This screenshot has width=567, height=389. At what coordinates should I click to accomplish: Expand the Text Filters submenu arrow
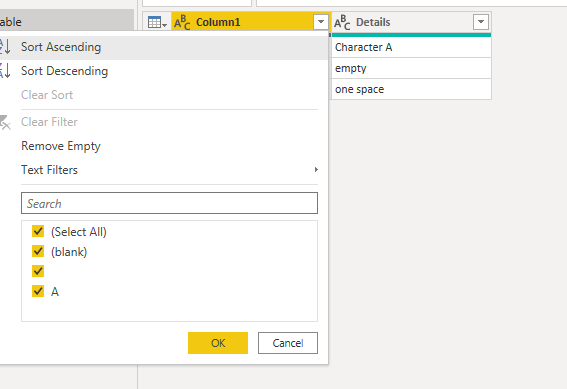(x=316, y=170)
